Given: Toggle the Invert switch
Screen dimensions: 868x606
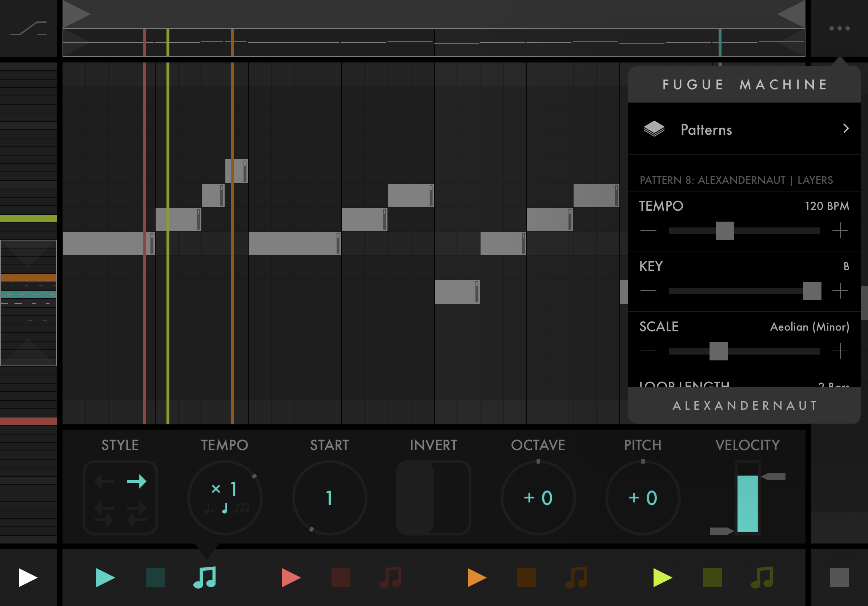Looking at the screenshot, I should click(x=433, y=497).
